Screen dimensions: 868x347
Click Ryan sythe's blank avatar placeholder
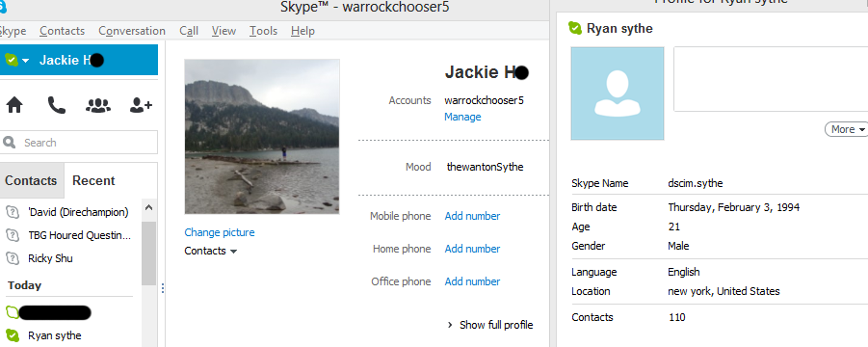(x=618, y=93)
